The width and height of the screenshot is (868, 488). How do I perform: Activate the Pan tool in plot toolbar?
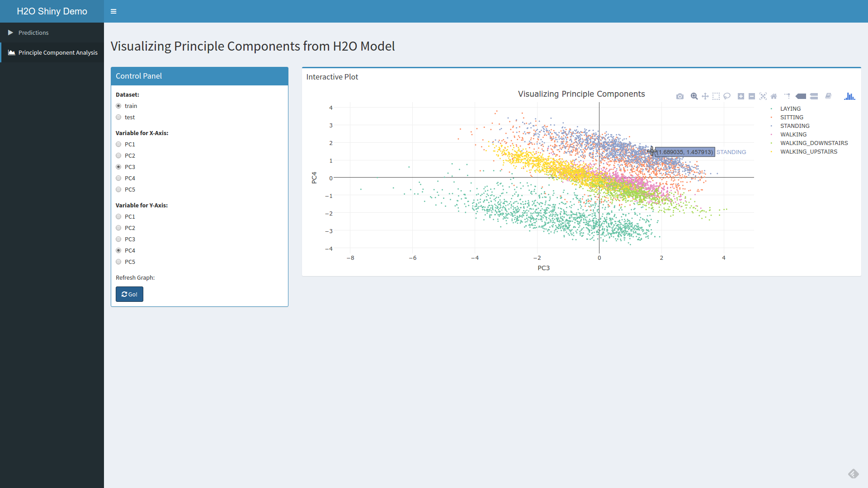coord(705,96)
